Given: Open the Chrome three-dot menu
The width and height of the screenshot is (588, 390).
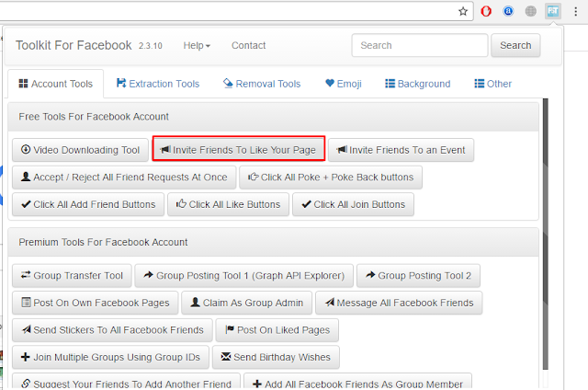Looking at the screenshot, I should pyautogui.click(x=576, y=11).
